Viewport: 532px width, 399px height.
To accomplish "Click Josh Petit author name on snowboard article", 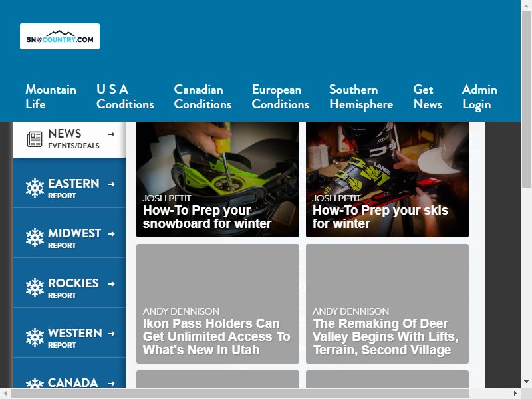I will point(167,198).
